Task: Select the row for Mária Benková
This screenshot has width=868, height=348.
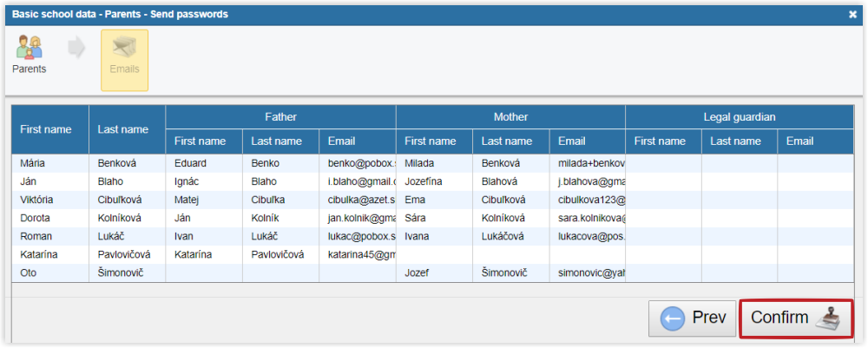Action: [x=49, y=163]
